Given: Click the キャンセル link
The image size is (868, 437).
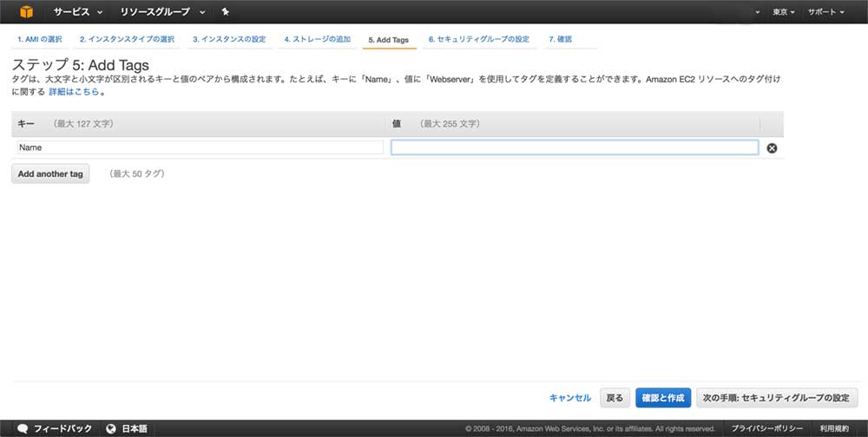Looking at the screenshot, I should 569,398.
